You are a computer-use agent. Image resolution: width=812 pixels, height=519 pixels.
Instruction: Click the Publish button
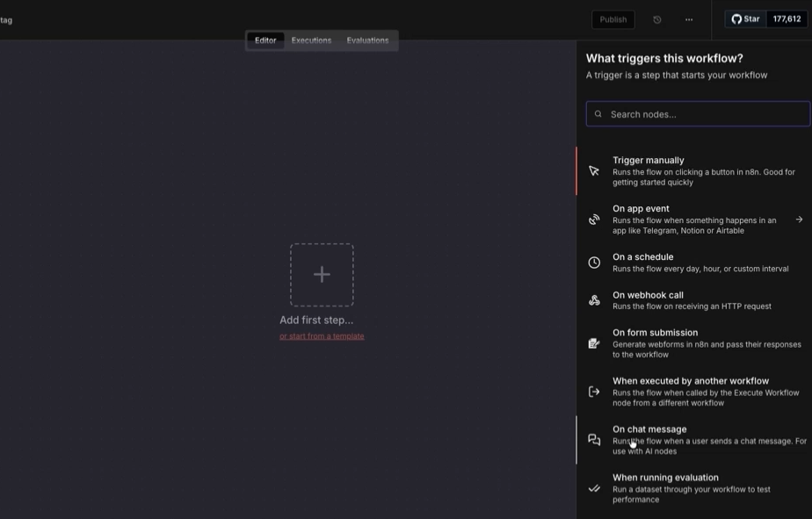[x=613, y=18]
